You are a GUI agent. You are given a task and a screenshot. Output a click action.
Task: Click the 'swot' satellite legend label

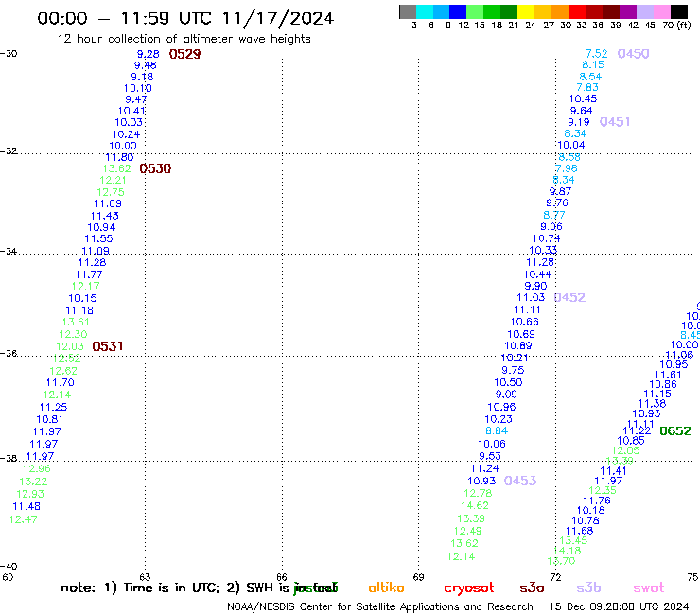pyautogui.click(x=649, y=588)
